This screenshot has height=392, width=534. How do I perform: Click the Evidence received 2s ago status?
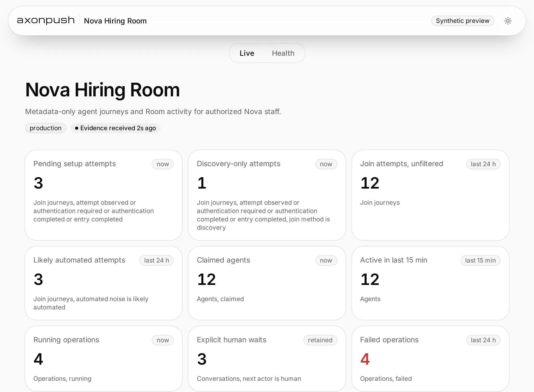tap(115, 128)
